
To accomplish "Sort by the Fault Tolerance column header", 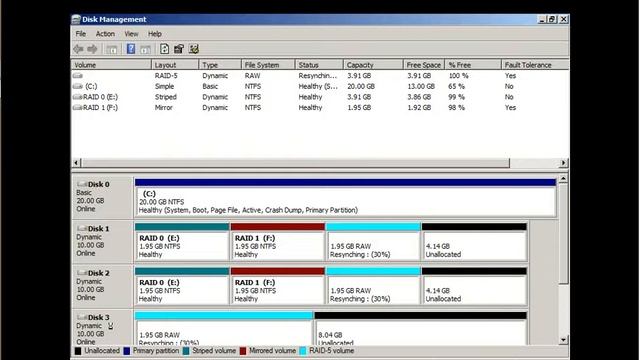I will point(535,65).
